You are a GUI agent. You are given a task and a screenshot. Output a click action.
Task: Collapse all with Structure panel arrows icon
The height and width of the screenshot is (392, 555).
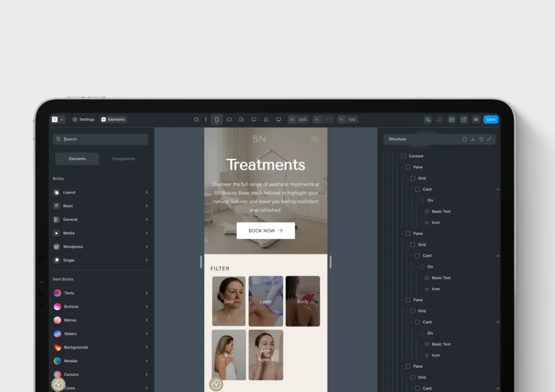click(489, 139)
